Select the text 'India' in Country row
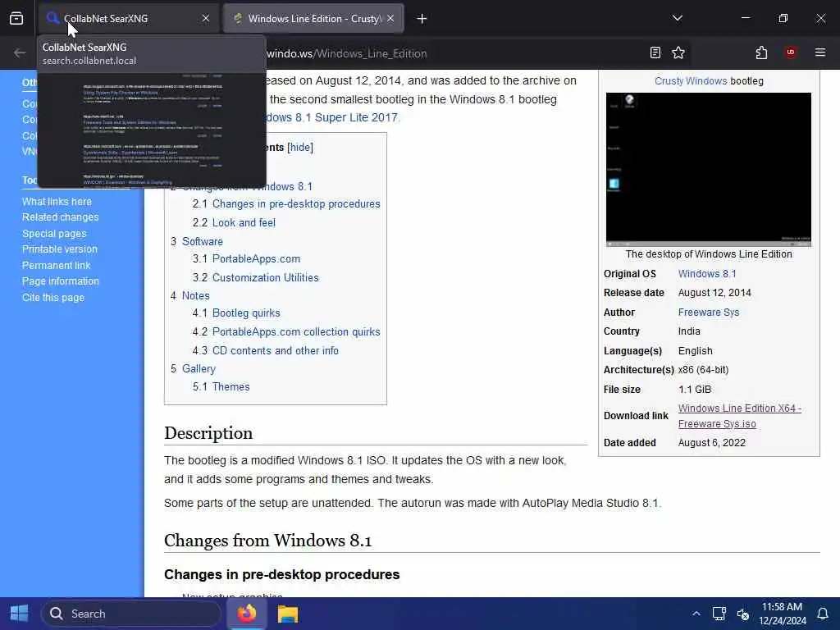This screenshot has width=840, height=630. click(x=689, y=331)
